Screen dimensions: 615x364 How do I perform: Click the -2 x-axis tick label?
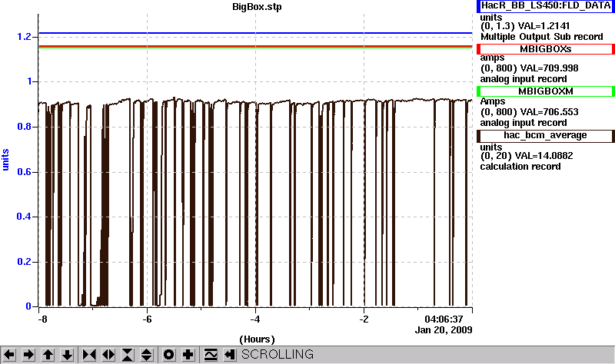pyautogui.click(x=364, y=319)
